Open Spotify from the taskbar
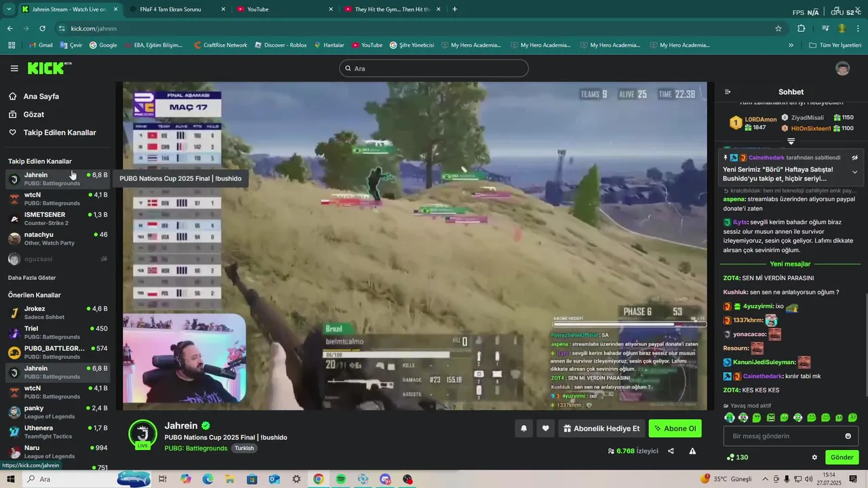The width and height of the screenshot is (868, 488). (x=341, y=479)
